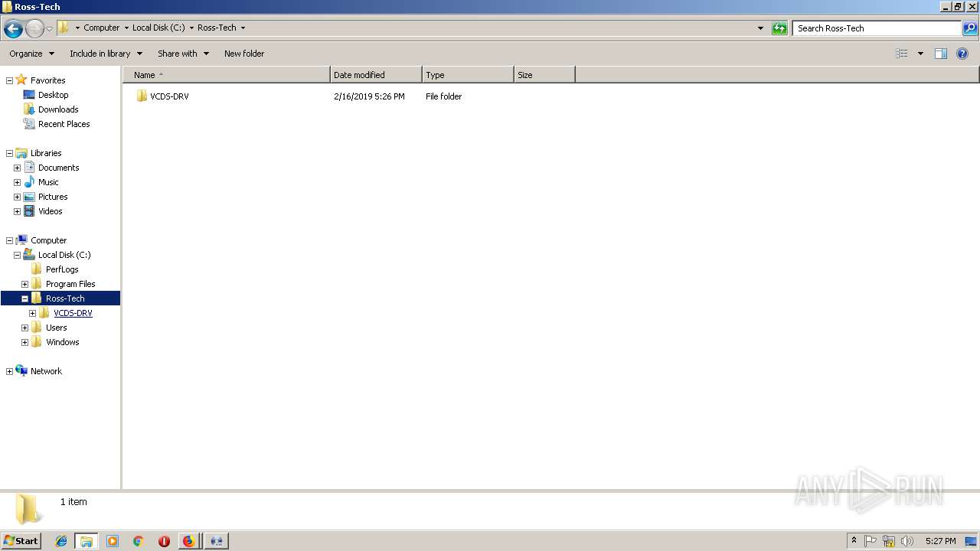Collapse the Ross-Tech tree node
Viewport: 980px width, 551px height.
click(24, 298)
